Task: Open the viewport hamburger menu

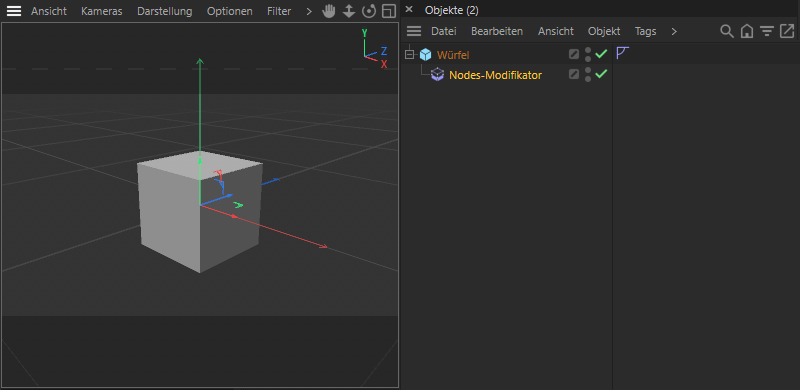Action: point(14,11)
